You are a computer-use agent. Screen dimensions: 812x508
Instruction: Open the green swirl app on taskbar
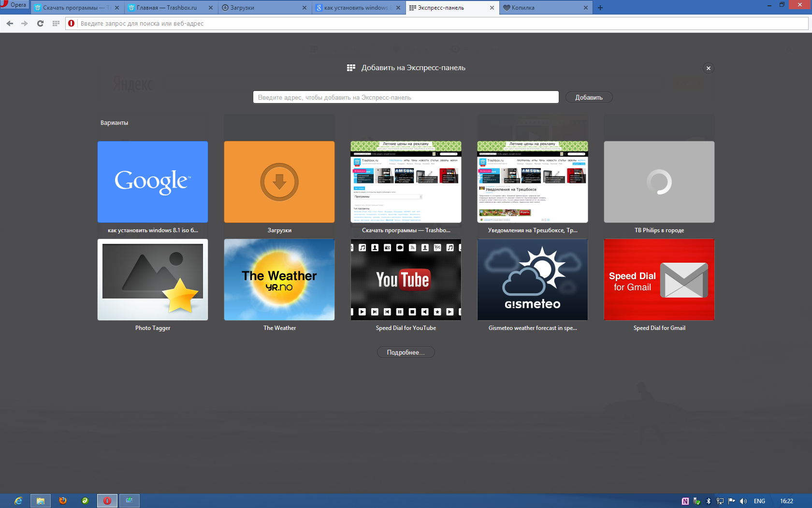tap(85, 501)
